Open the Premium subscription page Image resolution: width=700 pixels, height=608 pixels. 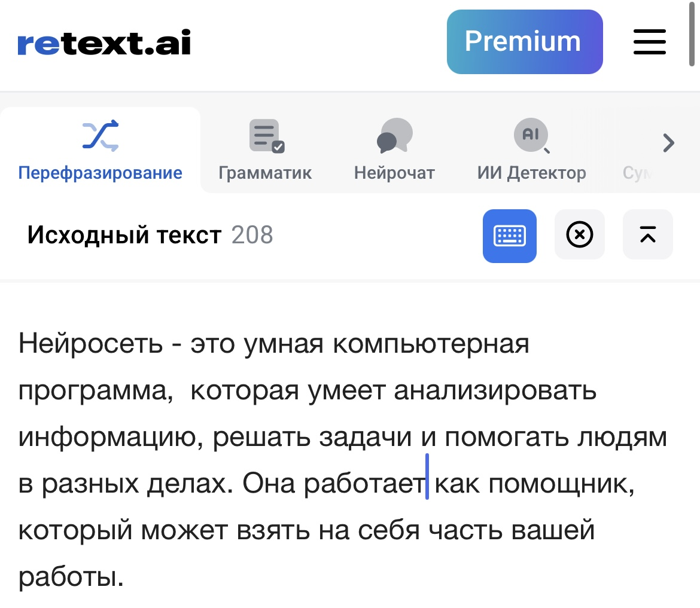(524, 42)
